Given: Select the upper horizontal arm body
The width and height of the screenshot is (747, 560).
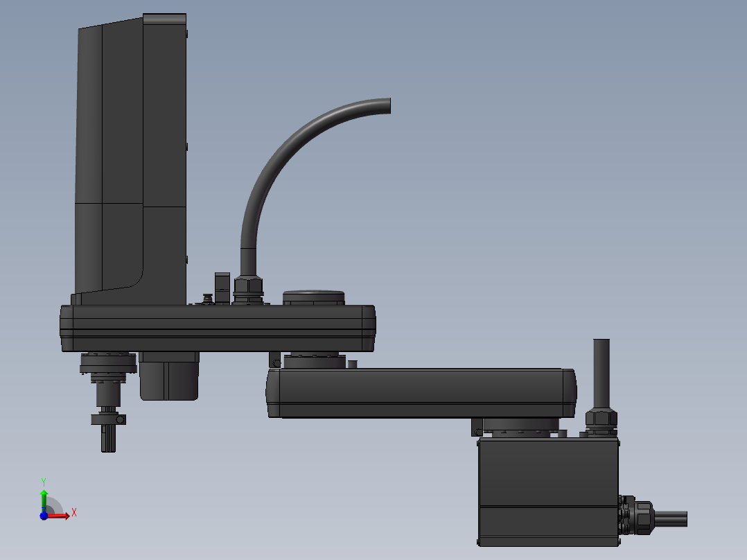Looking at the screenshot, I should 218,329.
